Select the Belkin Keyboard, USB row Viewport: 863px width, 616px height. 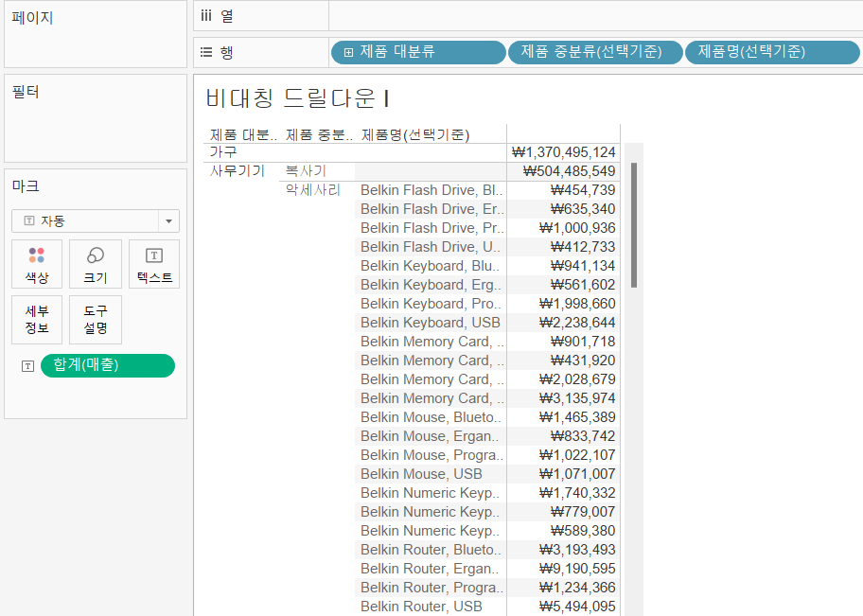431,323
